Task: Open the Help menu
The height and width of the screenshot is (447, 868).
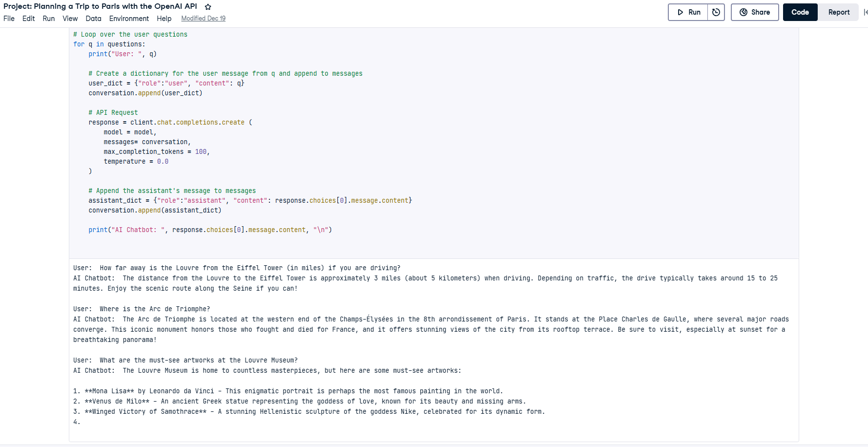Action: click(x=164, y=19)
